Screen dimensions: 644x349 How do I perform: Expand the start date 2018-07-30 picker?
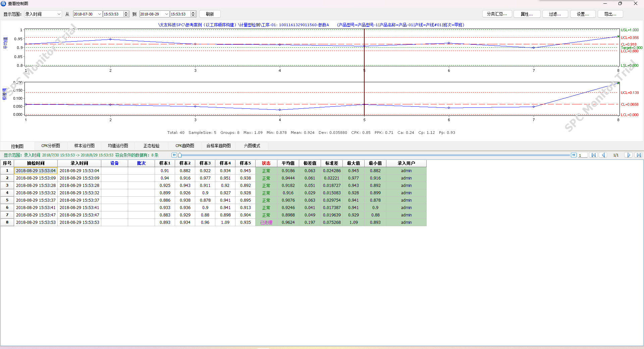[x=100, y=14]
